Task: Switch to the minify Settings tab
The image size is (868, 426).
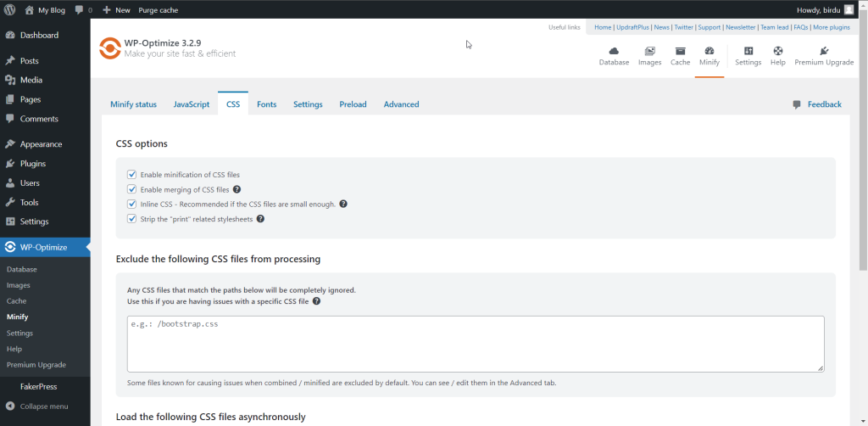Action: [308, 104]
